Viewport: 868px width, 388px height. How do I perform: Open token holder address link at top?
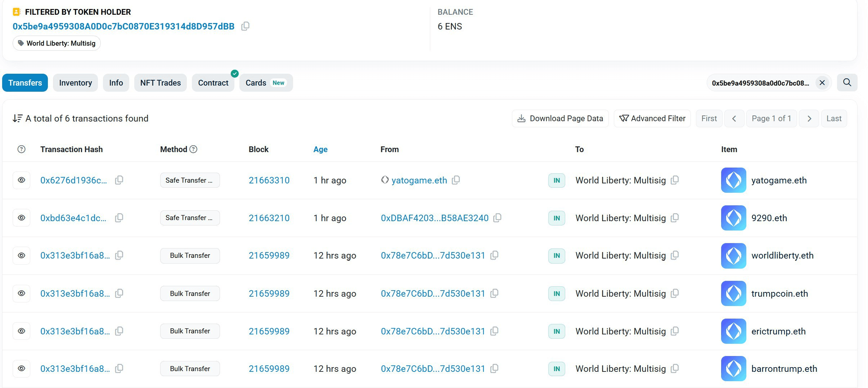tap(123, 26)
